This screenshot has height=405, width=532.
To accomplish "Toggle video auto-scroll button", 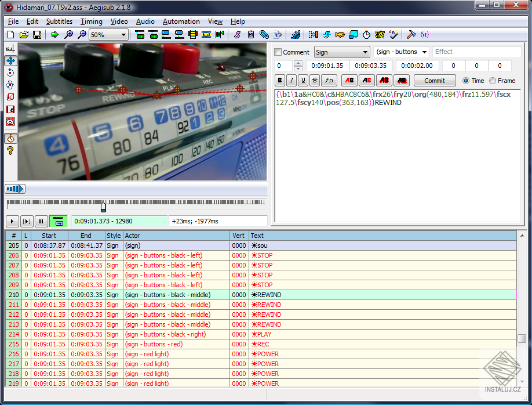I will pyautogui.click(x=58, y=221).
